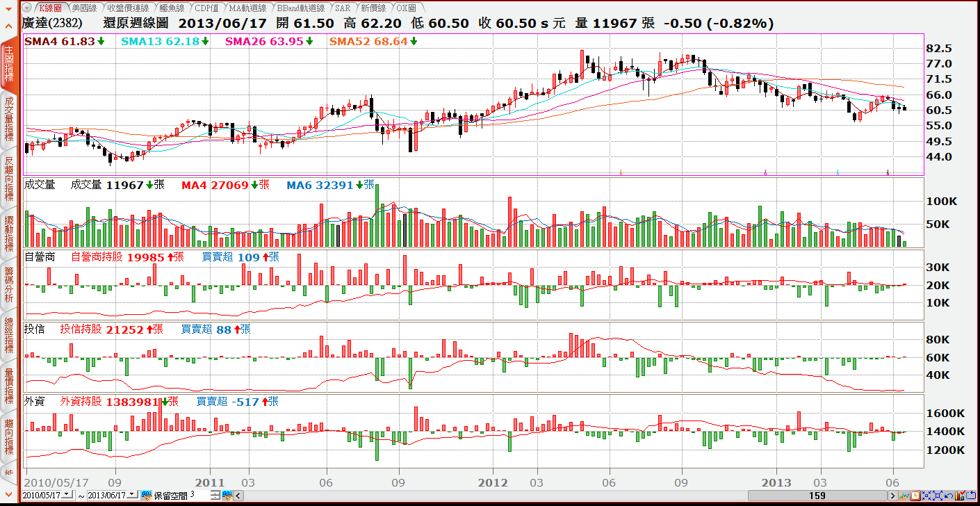Open 總經指標 sidebar tab

coord(8,334)
